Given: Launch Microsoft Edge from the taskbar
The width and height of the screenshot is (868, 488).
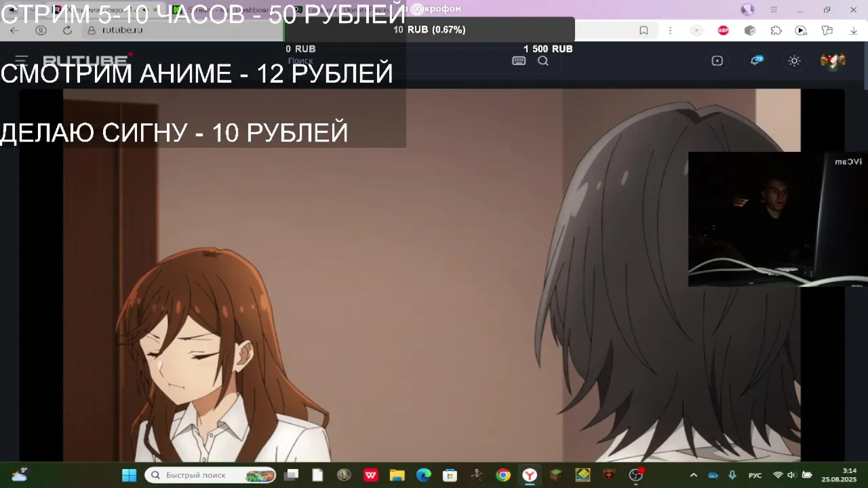Looking at the screenshot, I should pyautogui.click(x=423, y=475).
